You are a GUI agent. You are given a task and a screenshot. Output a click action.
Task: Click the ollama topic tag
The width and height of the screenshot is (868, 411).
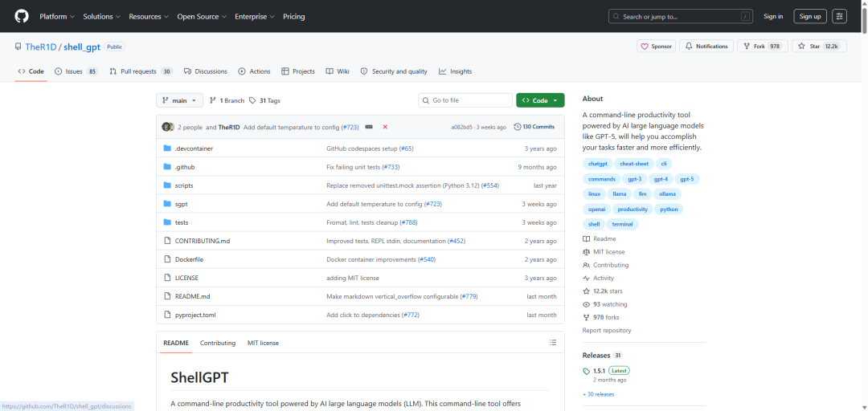(667, 194)
